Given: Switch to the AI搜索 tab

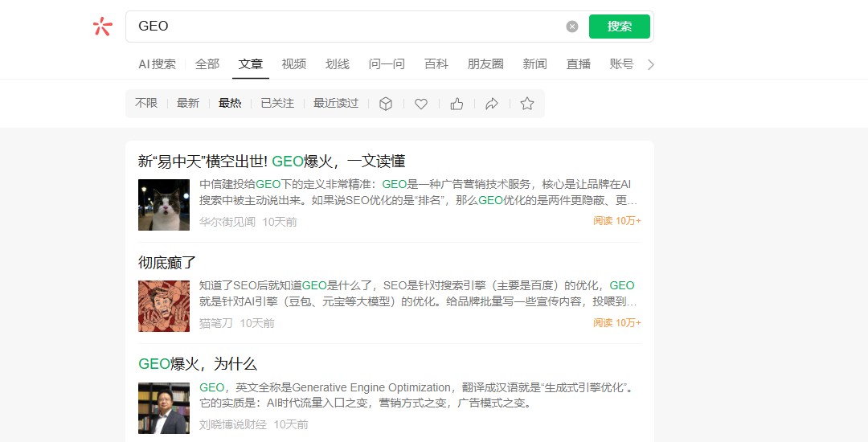Looking at the screenshot, I should point(158,64).
